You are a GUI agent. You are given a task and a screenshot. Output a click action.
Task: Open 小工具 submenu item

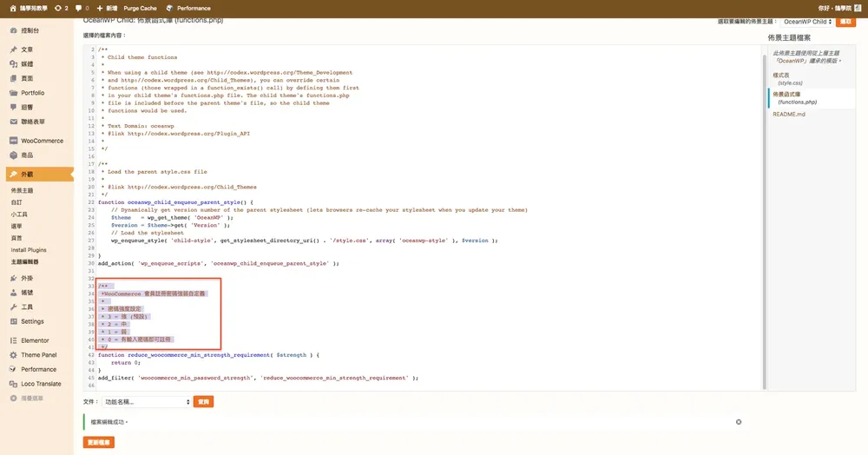click(x=19, y=214)
